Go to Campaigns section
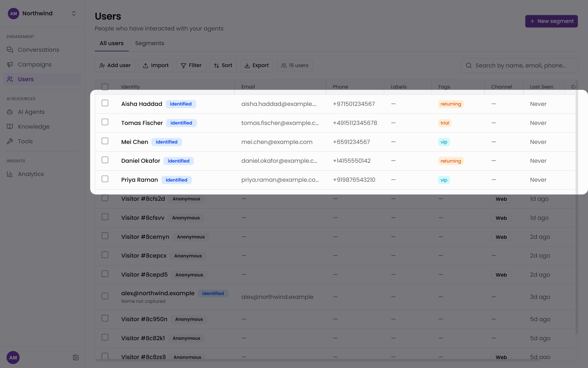The height and width of the screenshot is (368, 588). (42, 64)
